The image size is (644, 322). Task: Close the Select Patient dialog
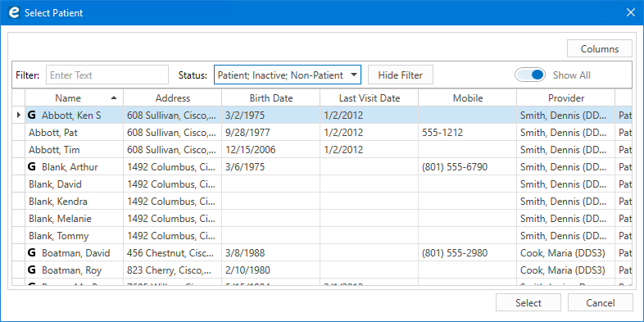[630, 13]
